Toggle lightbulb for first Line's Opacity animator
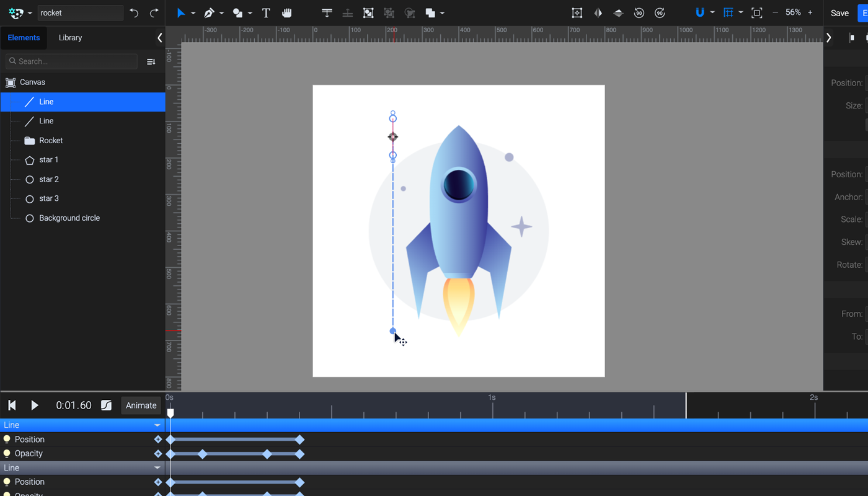The image size is (868, 496). [7, 453]
